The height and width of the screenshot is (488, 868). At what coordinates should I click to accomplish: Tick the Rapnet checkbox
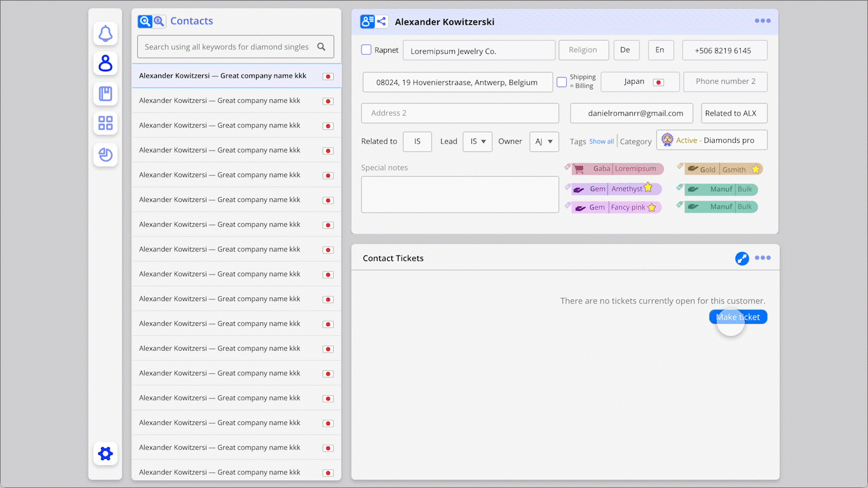(x=366, y=50)
